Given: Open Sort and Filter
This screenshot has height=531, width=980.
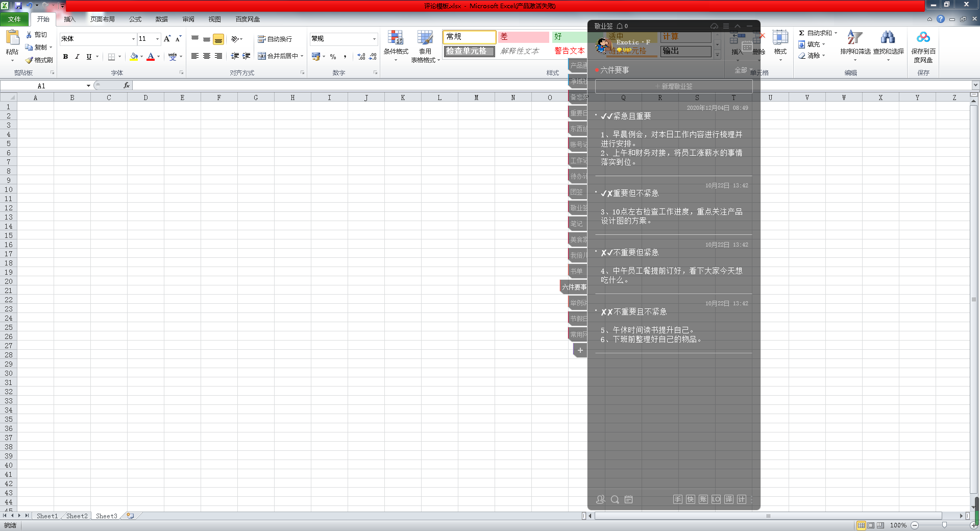Looking at the screenshot, I should pos(855,45).
